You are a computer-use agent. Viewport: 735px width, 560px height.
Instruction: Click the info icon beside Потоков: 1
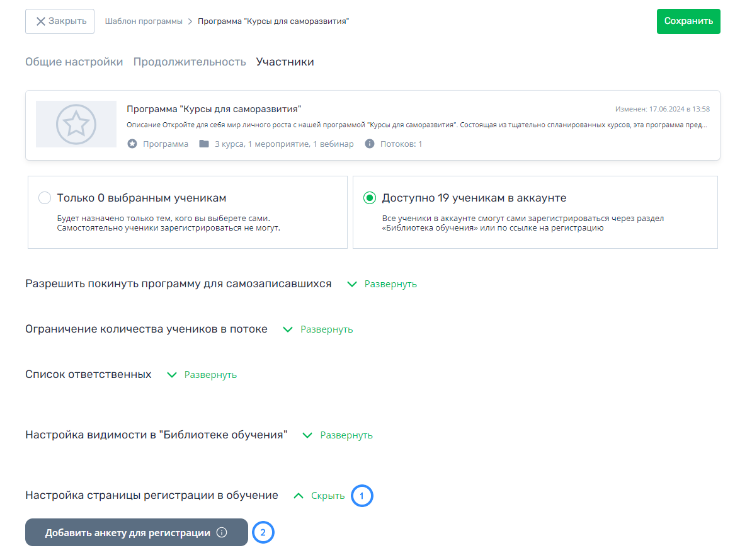[369, 144]
